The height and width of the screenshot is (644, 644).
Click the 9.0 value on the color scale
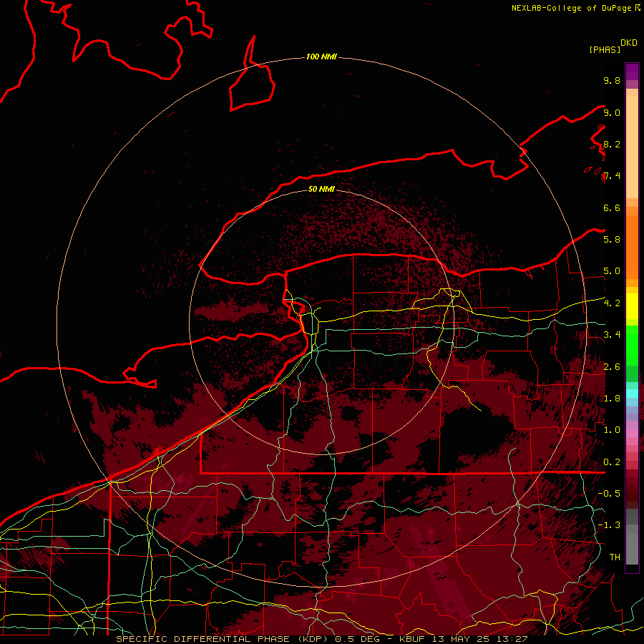pyautogui.click(x=612, y=113)
